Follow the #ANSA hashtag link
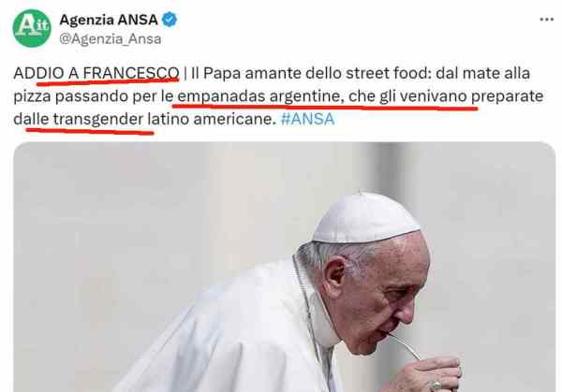 pyautogui.click(x=307, y=119)
